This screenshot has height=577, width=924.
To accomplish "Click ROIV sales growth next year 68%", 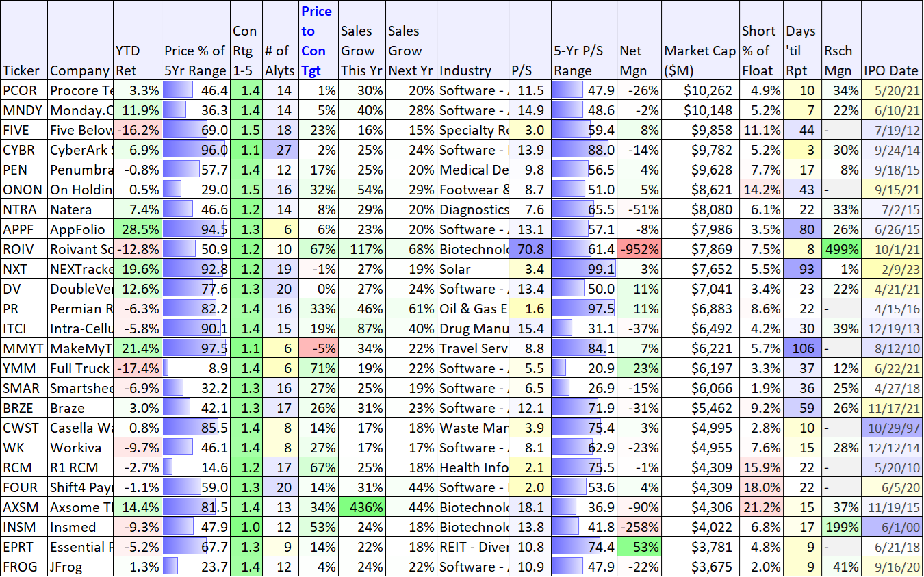I will tap(411, 249).
